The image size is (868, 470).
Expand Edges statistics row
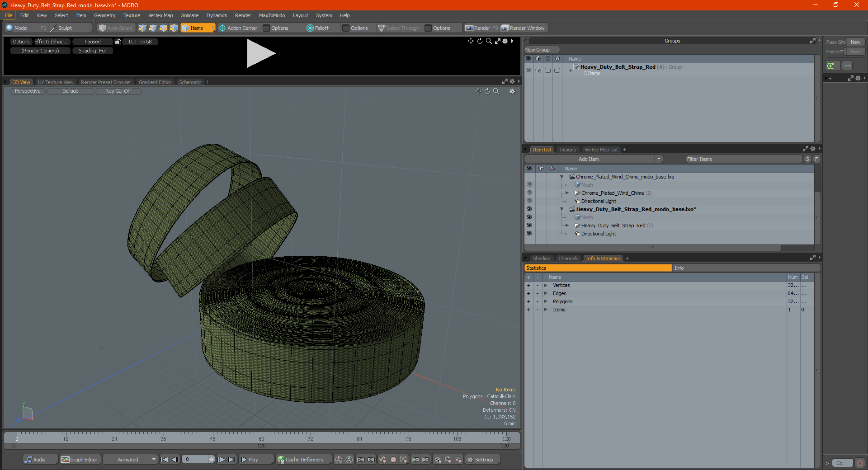click(x=546, y=294)
